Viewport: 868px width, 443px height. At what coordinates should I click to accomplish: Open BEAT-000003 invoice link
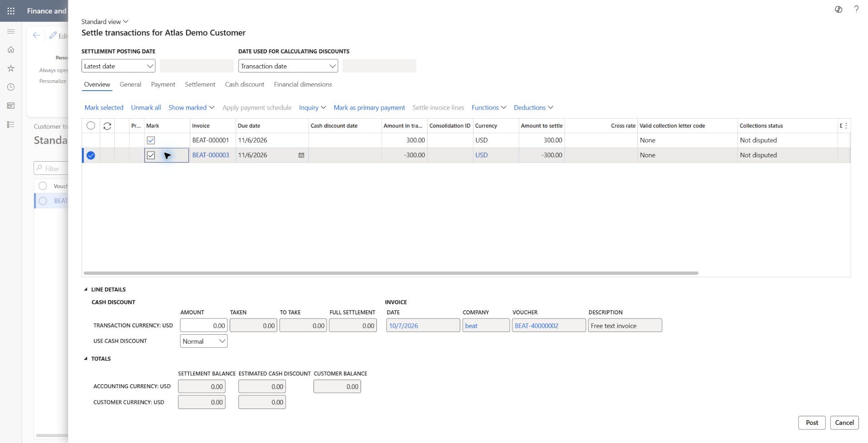pos(211,155)
